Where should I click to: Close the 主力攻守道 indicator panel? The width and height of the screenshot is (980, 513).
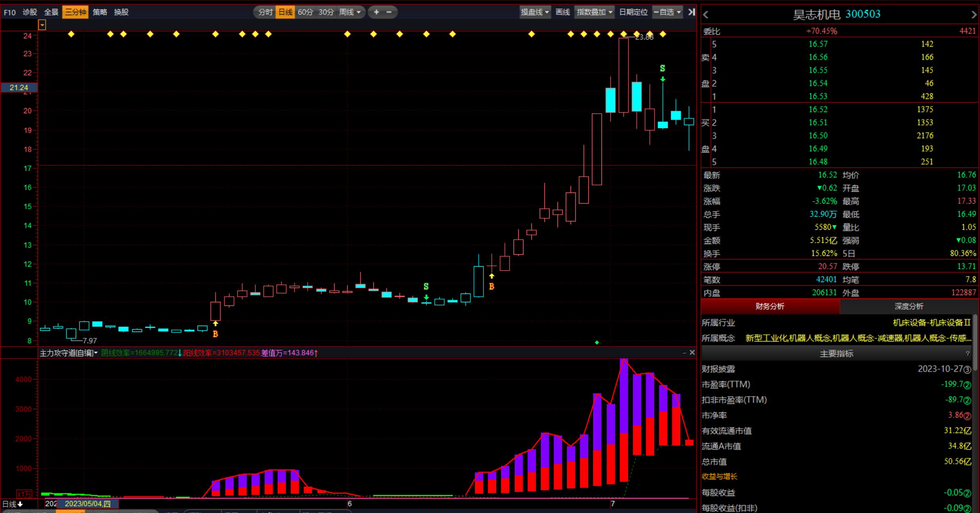tap(692, 352)
